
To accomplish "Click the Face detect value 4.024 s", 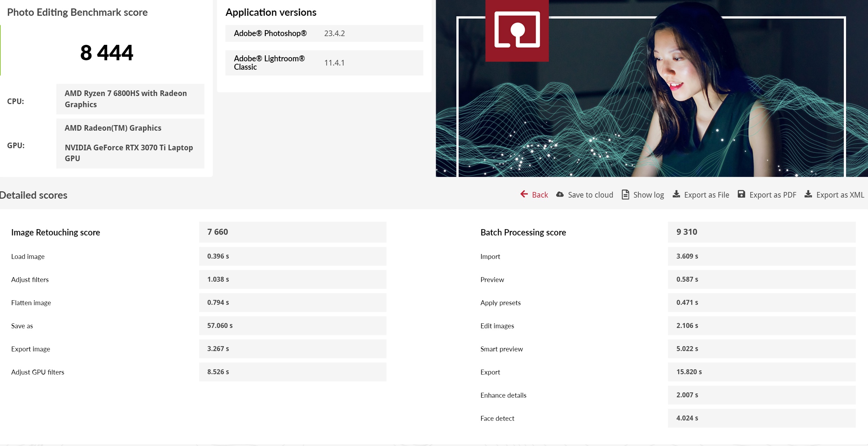I will click(762, 418).
